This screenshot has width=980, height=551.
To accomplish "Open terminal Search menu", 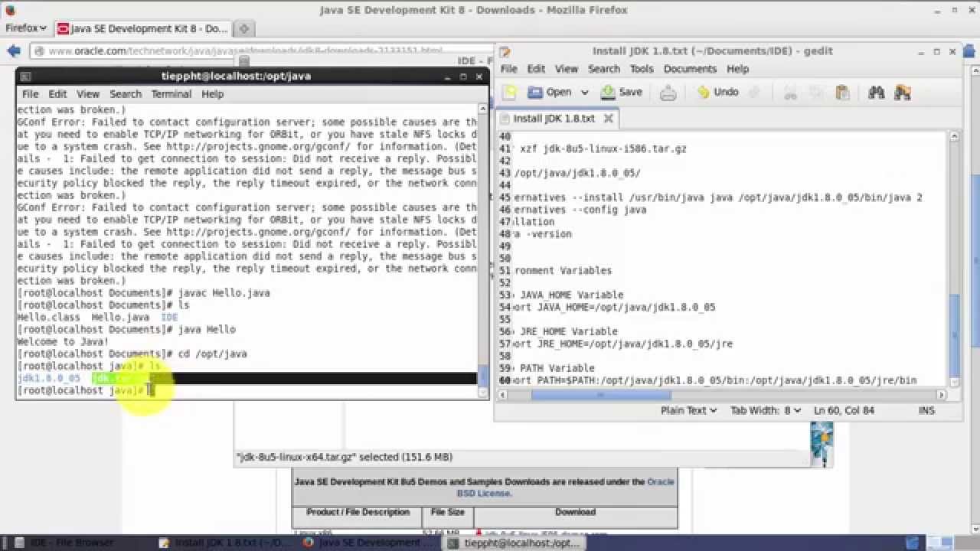I will (126, 94).
